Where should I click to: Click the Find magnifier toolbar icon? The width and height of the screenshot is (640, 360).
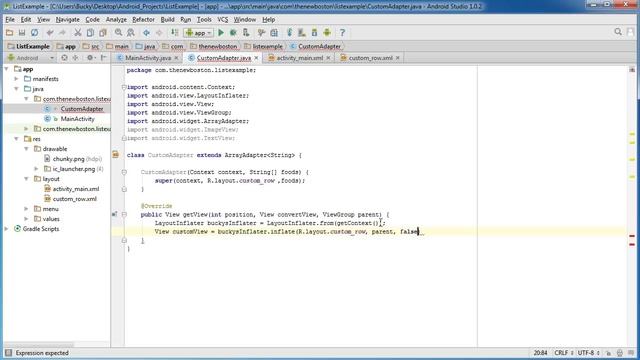point(118,33)
